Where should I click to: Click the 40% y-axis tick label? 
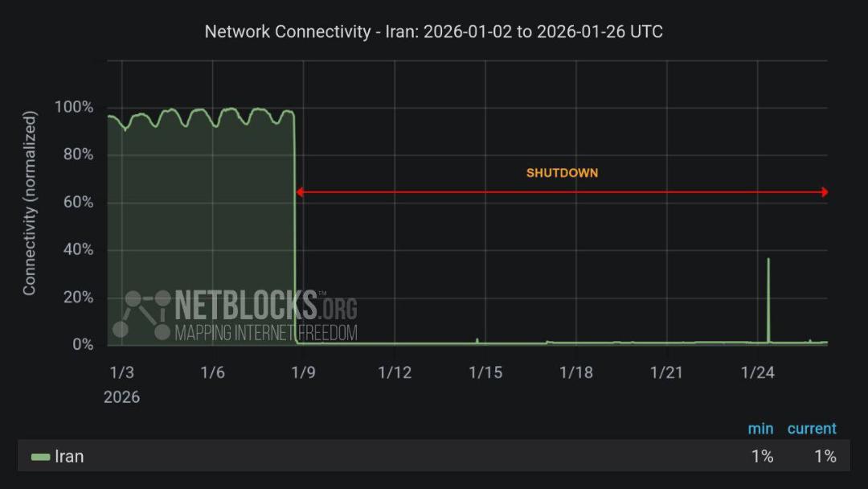click(x=78, y=249)
